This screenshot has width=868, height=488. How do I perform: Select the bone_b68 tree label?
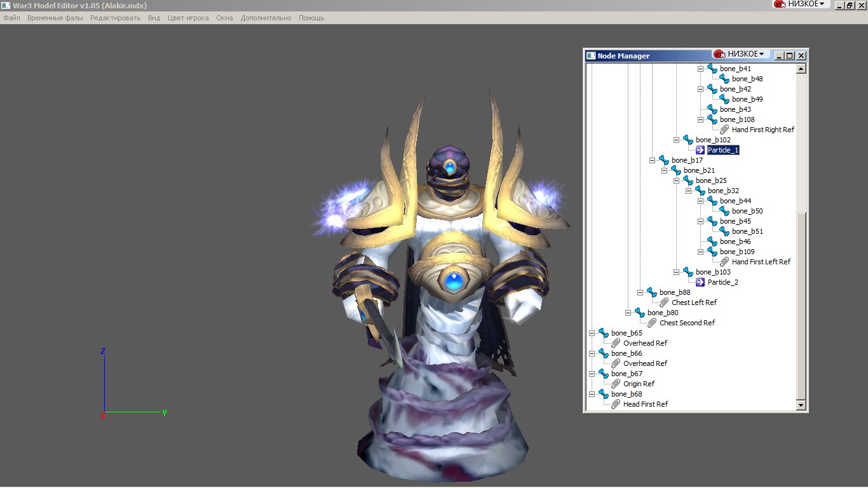pos(627,394)
